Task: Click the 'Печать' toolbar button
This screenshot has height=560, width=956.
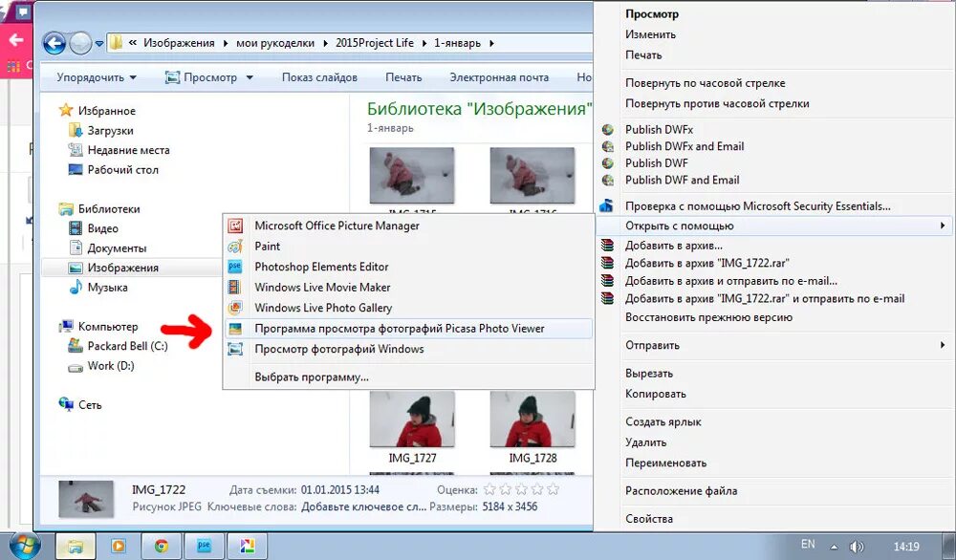Action: [x=403, y=77]
